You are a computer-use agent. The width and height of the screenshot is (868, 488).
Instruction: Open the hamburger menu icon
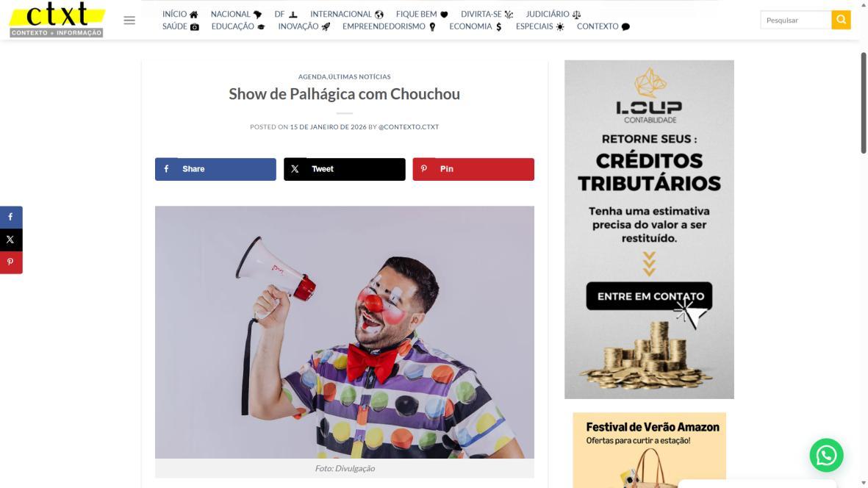click(x=129, y=21)
